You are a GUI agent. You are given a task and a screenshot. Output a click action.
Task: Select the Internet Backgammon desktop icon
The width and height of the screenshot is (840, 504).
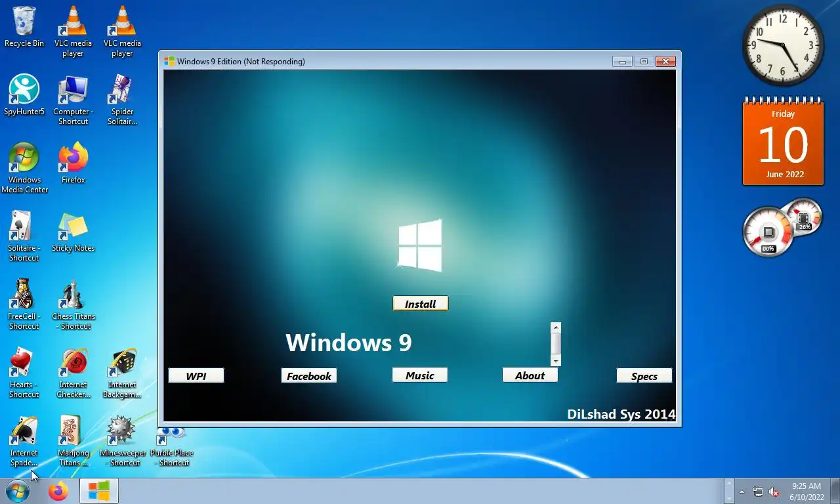pyautogui.click(x=122, y=372)
